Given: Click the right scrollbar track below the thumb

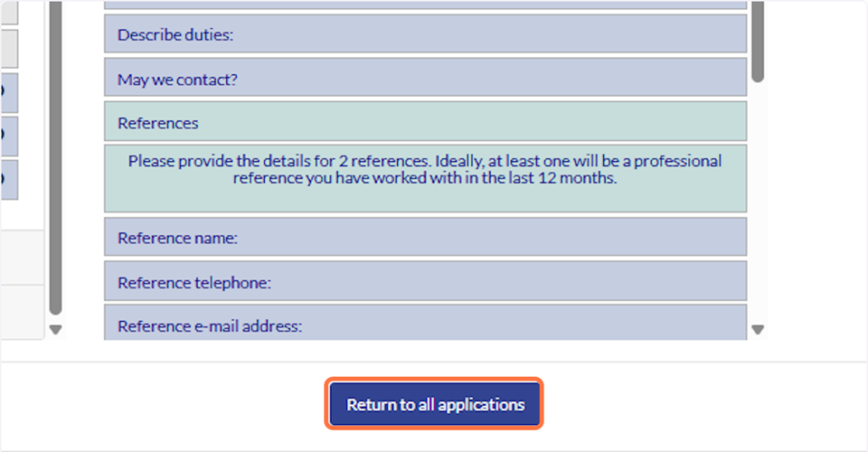Looking at the screenshot, I should click(x=758, y=199).
